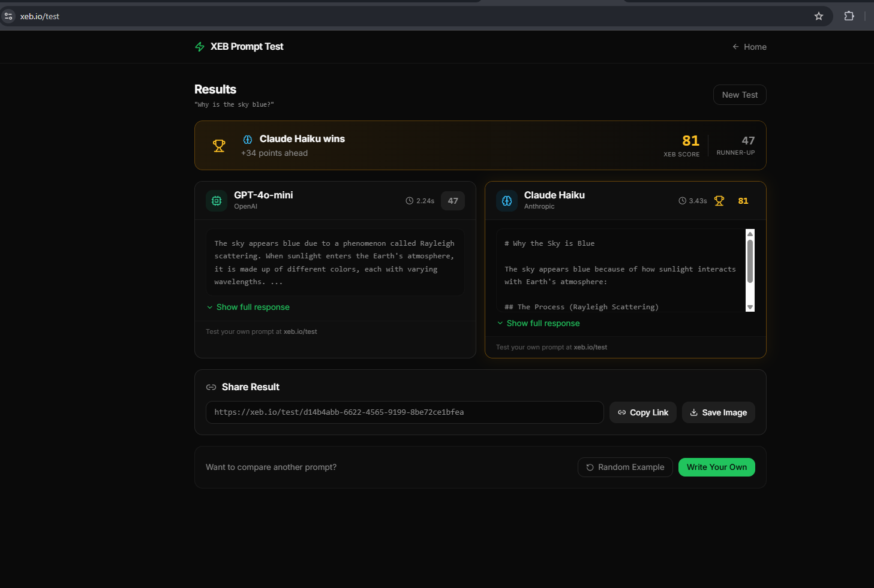The width and height of the screenshot is (874, 588).
Task: Open the browser extensions puzzle icon
Action: pos(849,16)
